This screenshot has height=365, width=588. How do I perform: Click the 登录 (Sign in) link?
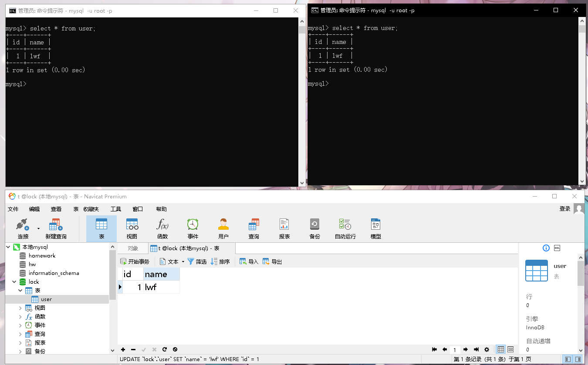pyautogui.click(x=565, y=209)
